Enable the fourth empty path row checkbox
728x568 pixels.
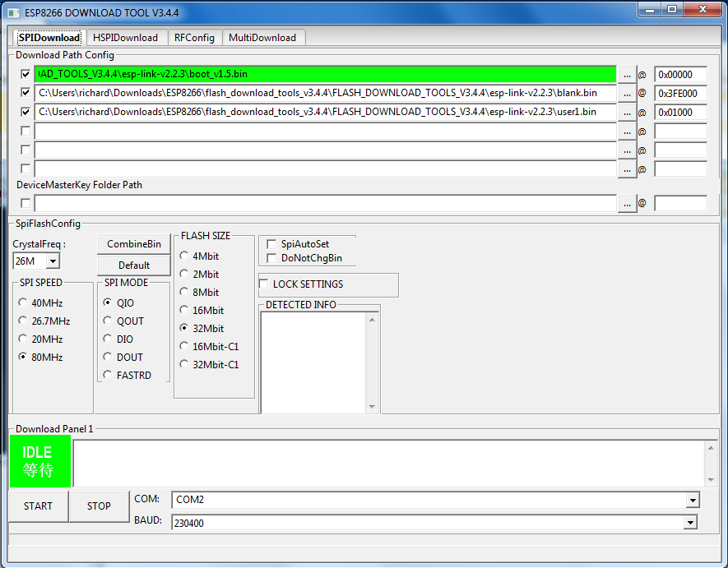[x=26, y=131]
